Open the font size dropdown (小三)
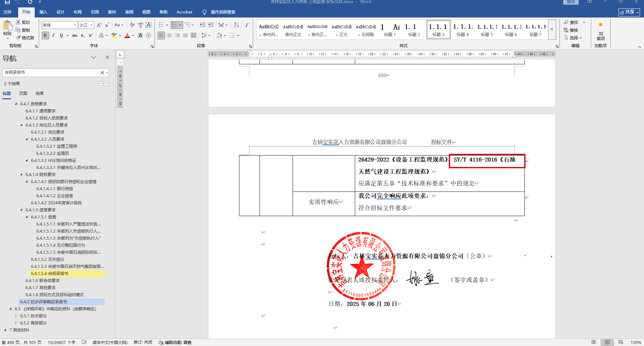Viewport: 644px width, 346px height. coord(92,25)
